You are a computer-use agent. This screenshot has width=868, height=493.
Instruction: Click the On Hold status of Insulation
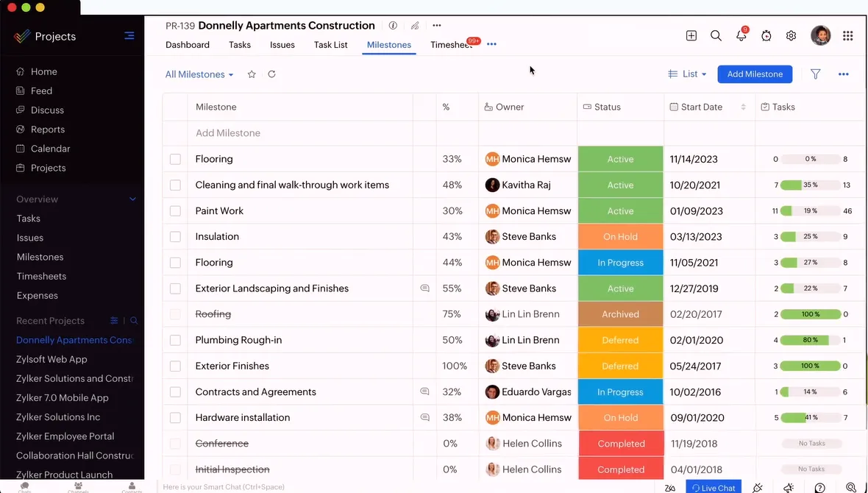tap(620, 236)
